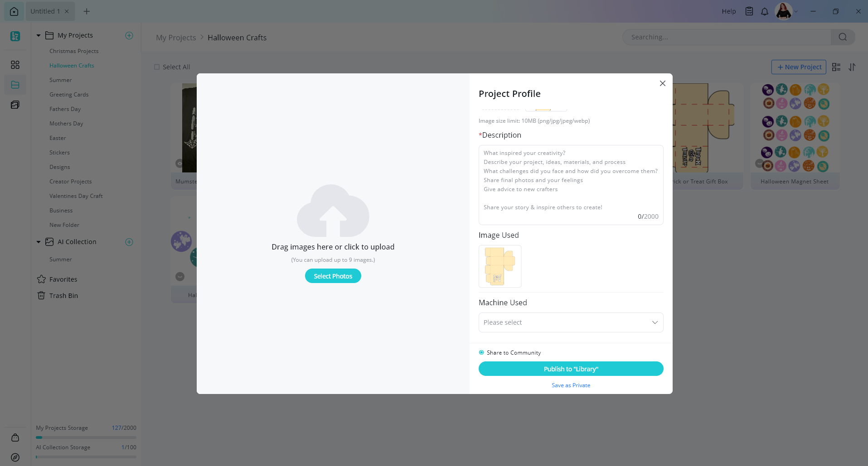Add a new AI Collection folder
868x466 pixels.
pyautogui.click(x=129, y=242)
